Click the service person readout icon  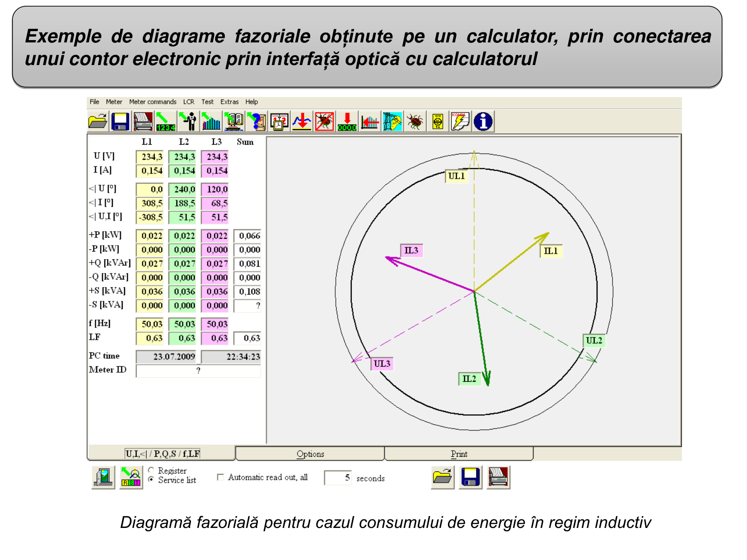pos(188,122)
